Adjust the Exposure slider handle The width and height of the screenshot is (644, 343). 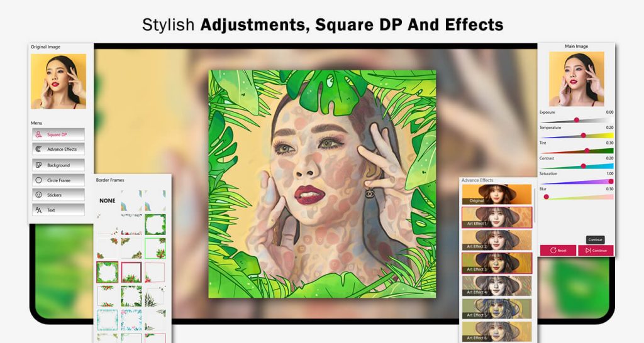(x=577, y=120)
